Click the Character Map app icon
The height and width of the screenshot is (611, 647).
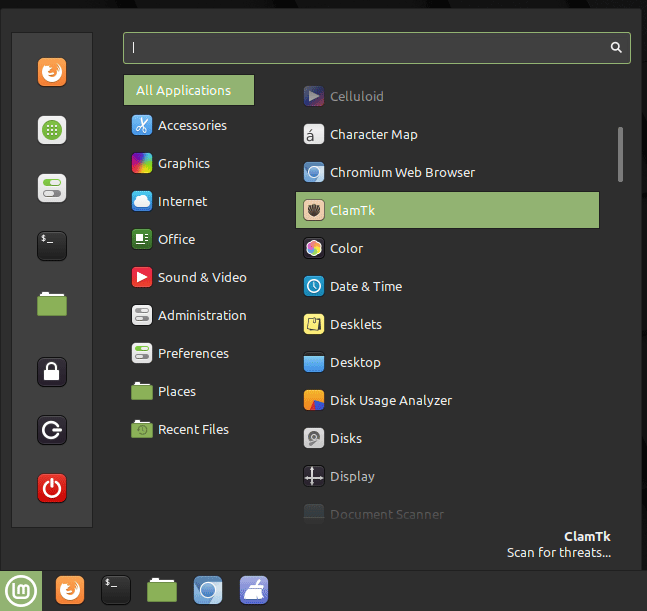pyautogui.click(x=314, y=134)
